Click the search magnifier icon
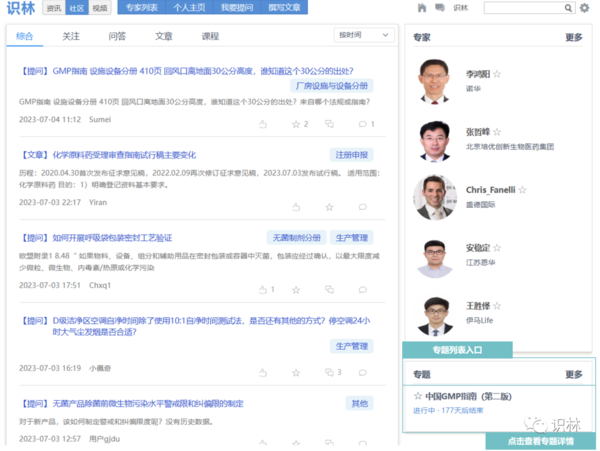The image size is (600, 451). (568, 8)
